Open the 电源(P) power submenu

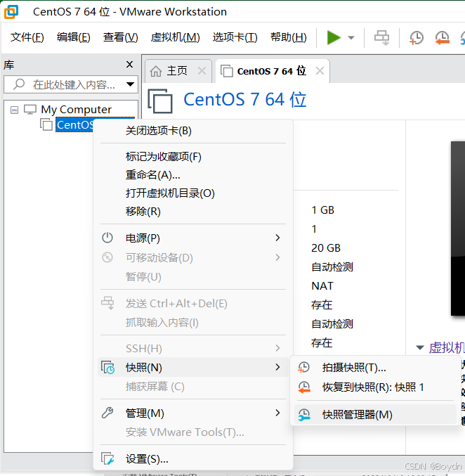(193, 238)
